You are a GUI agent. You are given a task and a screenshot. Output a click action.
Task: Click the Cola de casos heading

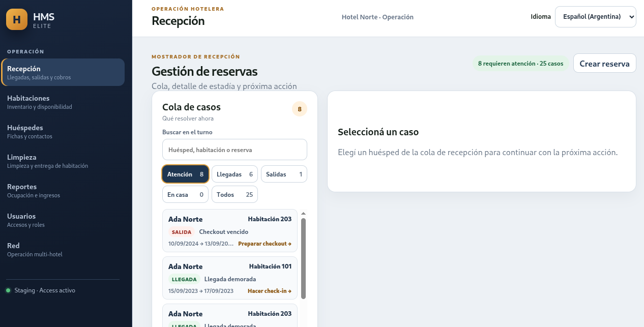click(x=191, y=107)
